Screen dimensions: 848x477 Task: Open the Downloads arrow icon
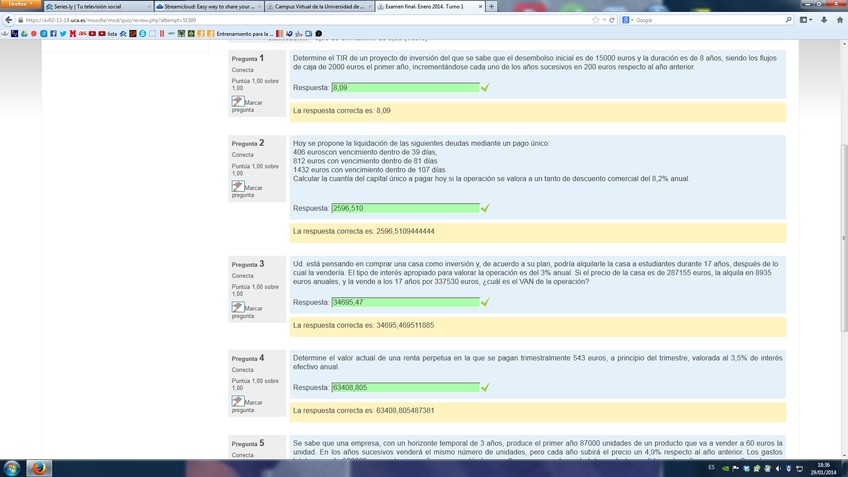[x=824, y=20]
